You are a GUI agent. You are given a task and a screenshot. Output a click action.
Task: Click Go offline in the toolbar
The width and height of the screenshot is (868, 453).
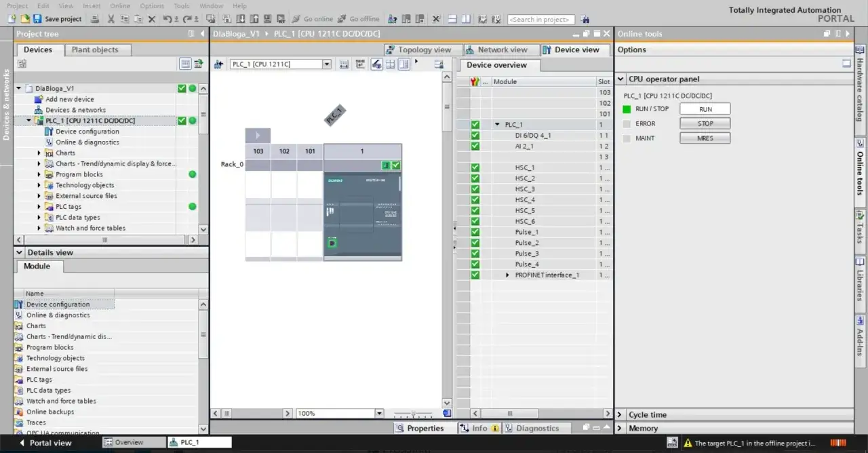point(359,19)
